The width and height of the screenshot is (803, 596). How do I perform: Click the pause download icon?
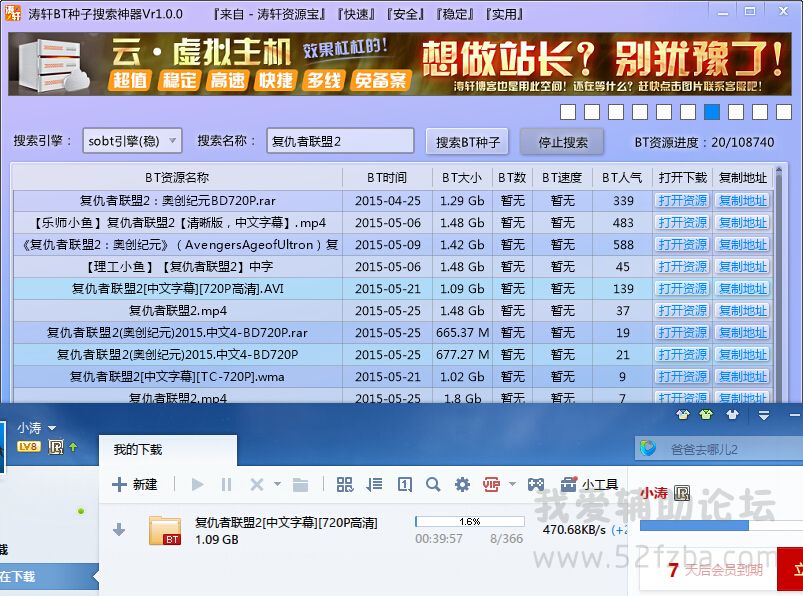pyautogui.click(x=226, y=485)
